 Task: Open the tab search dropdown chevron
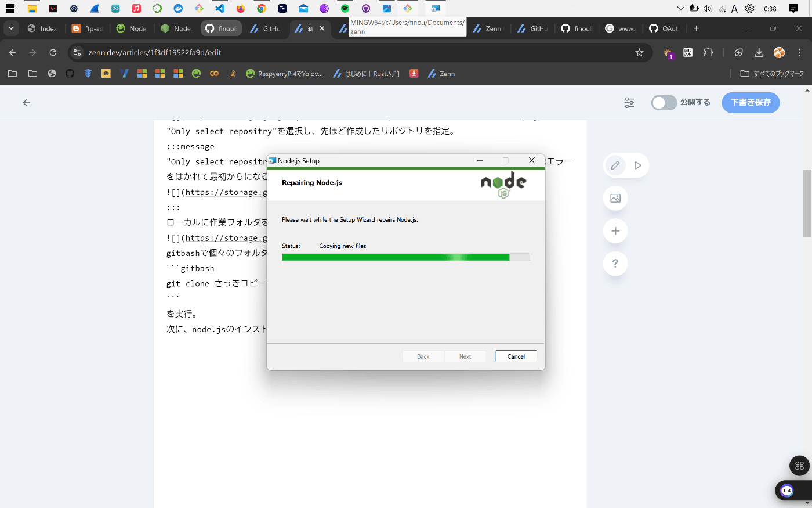pos(11,28)
